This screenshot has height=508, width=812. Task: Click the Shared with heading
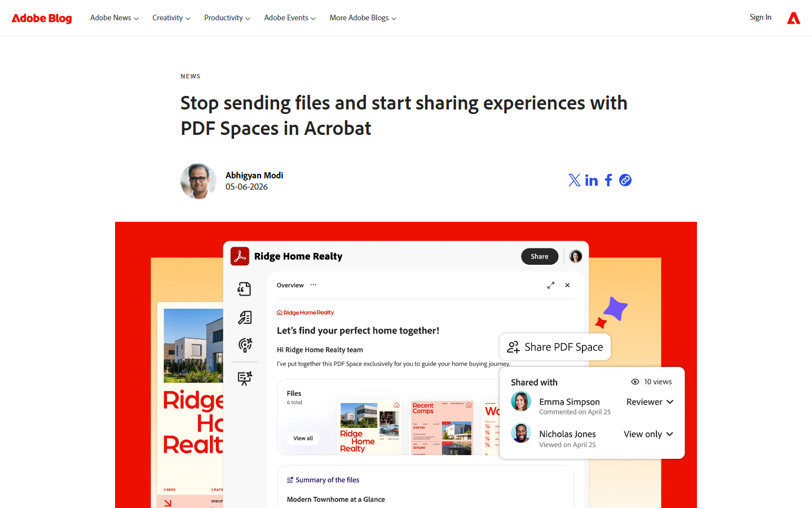click(534, 382)
